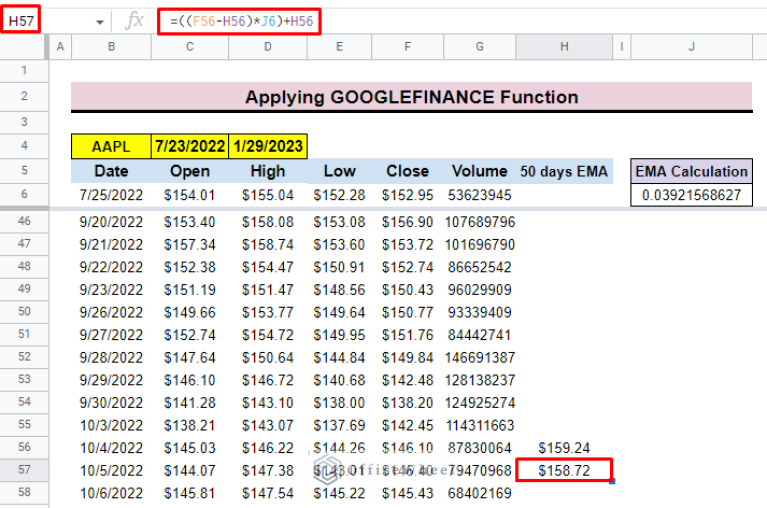
Task: Select the 7/23/2022 start date cell
Action: tap(190, 146)
